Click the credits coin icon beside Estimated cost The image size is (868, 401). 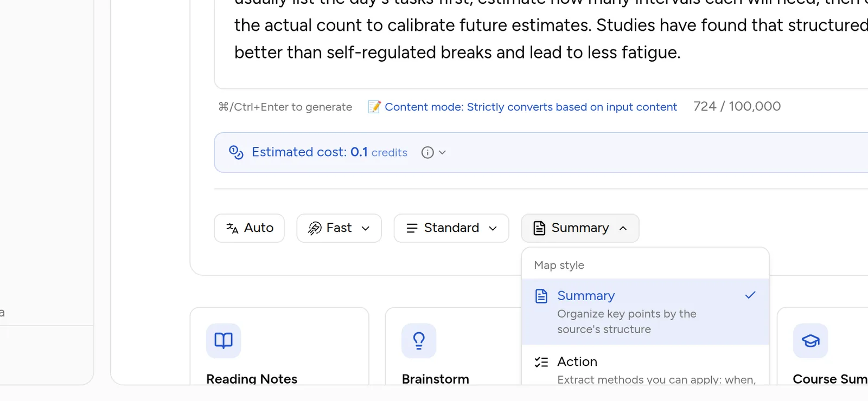click(236, 152)
